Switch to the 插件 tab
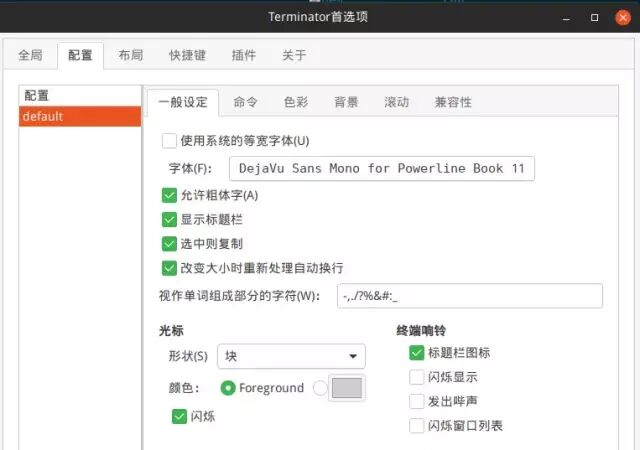 tap(244, 55)
